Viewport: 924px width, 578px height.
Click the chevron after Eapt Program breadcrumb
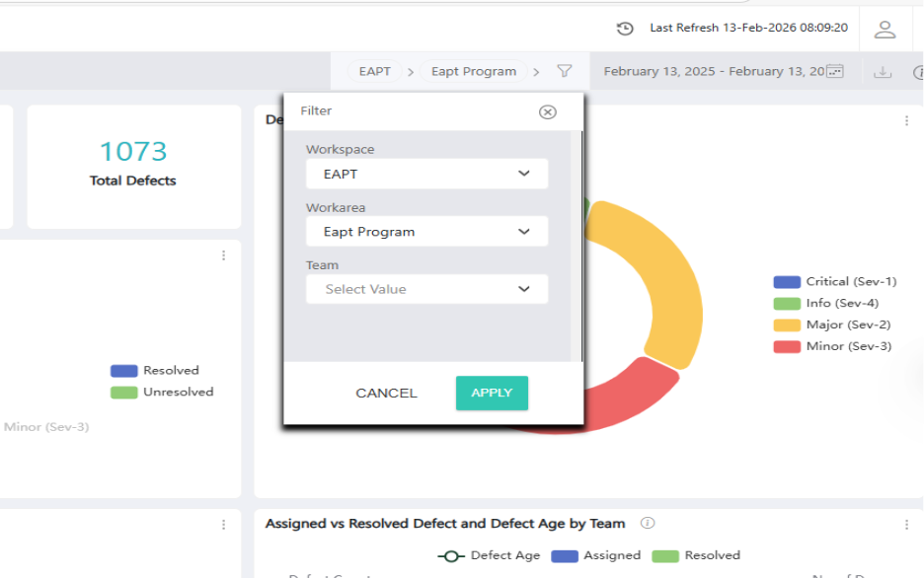coord(536,72)
